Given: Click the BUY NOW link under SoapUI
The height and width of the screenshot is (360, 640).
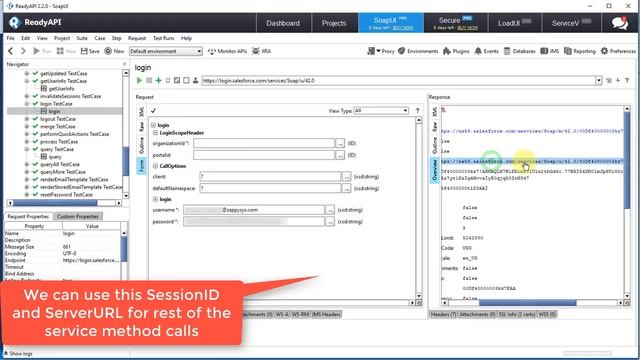Looking at the screenshot, I should click(x=402, y=28).
